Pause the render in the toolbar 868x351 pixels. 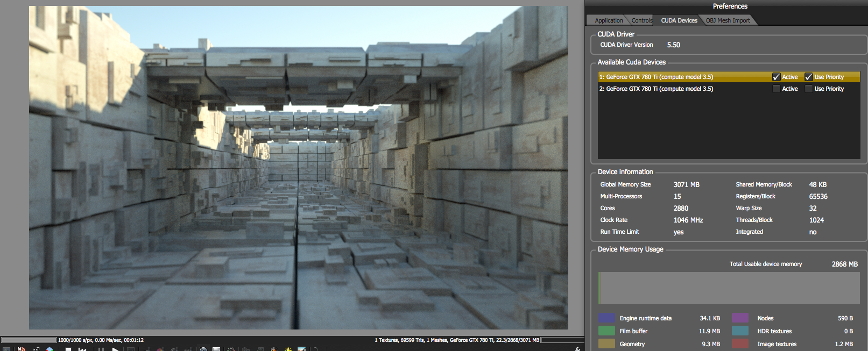[101, 349]
